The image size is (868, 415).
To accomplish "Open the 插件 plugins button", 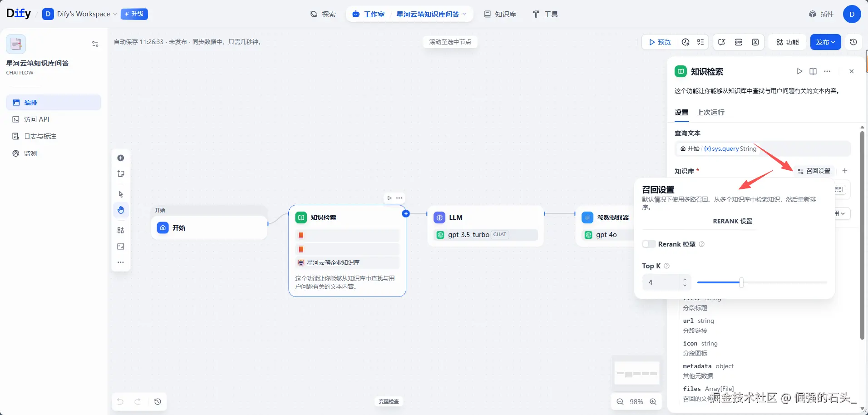I will pyautogui.click(x=822, y=14).
